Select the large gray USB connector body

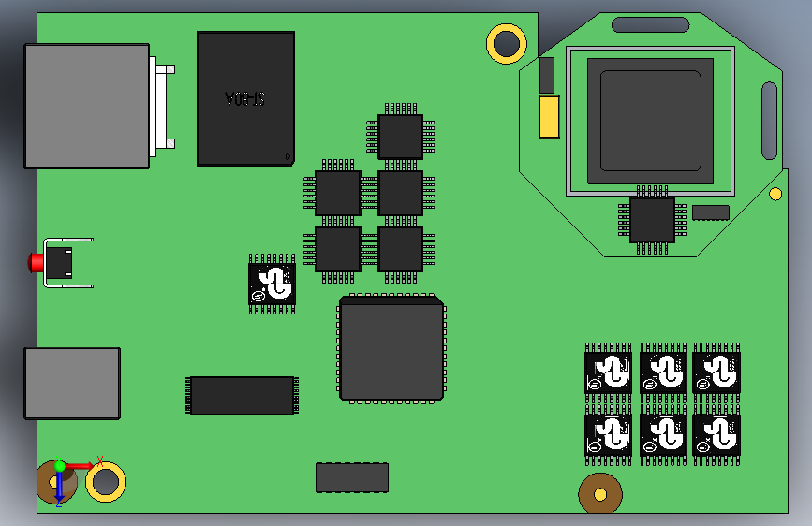(x=87, y=106)
